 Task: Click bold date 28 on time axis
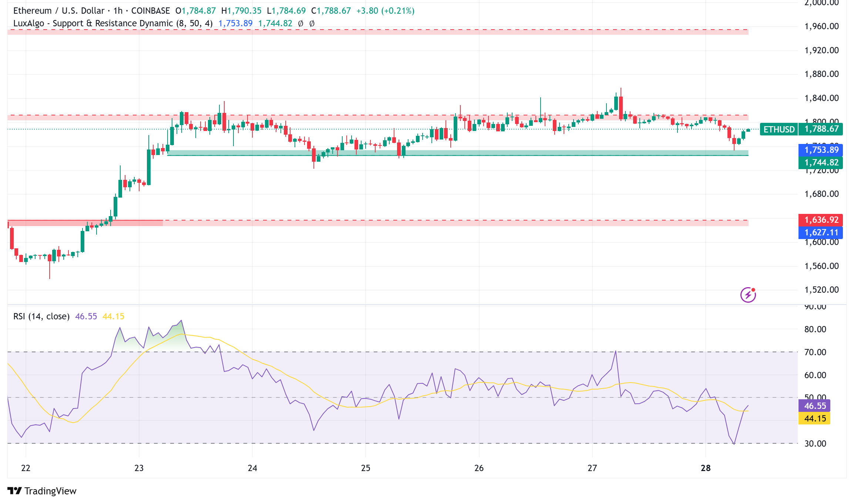[706, 468]
